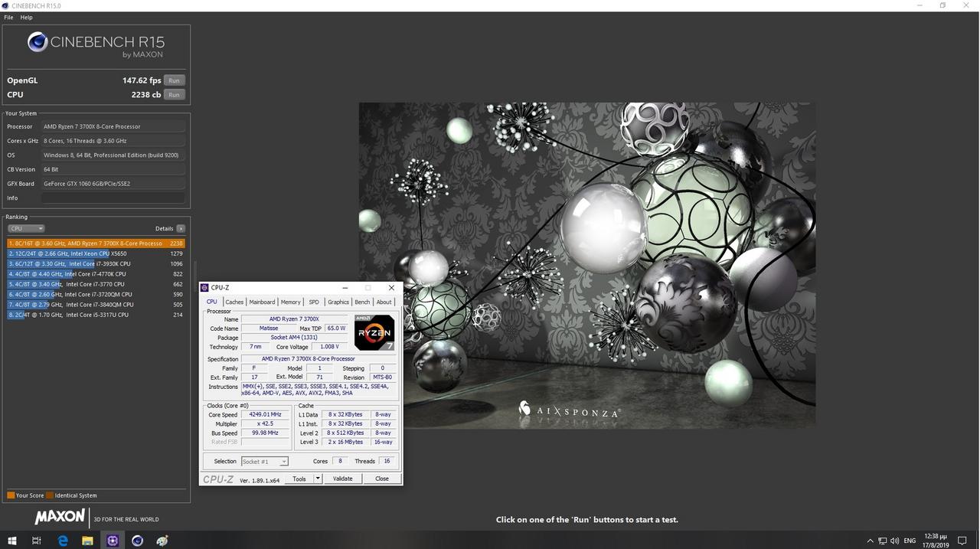980x549 pixels.
Task: Switch to Cinebench via its taskbar icon
Action: click(137, 541)
